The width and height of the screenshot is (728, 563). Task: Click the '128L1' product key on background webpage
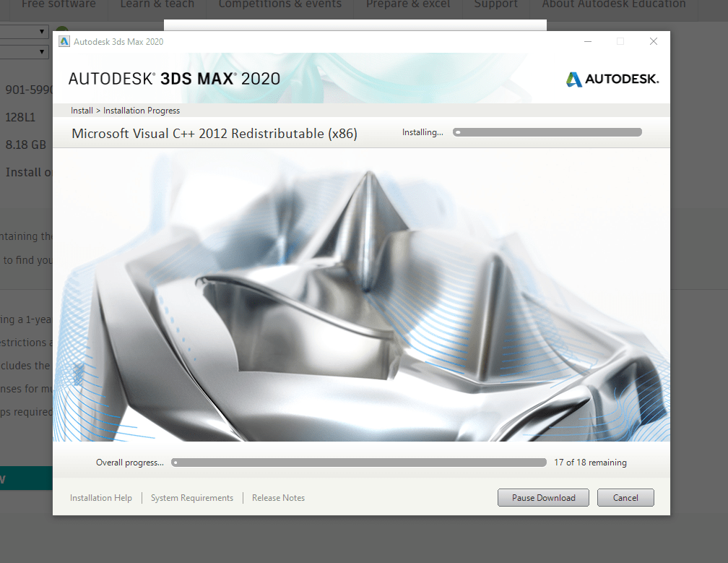pyautogui.click(x=20, y=117)
